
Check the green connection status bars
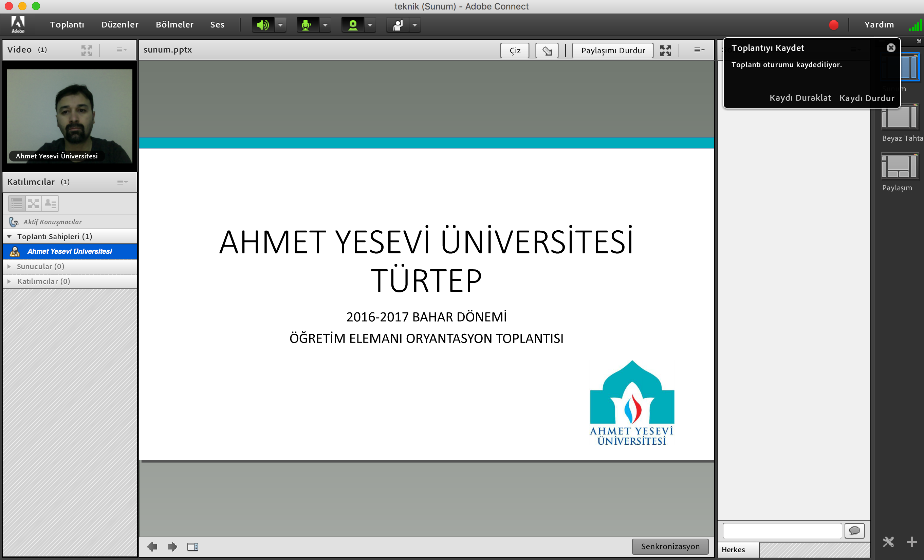click(916, 25)
